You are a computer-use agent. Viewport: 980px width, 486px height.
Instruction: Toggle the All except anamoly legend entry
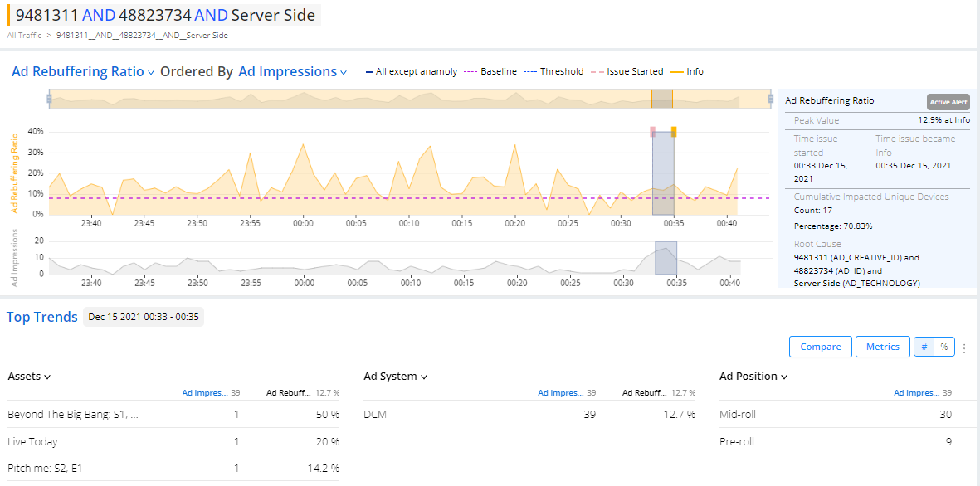pos(412,72)
